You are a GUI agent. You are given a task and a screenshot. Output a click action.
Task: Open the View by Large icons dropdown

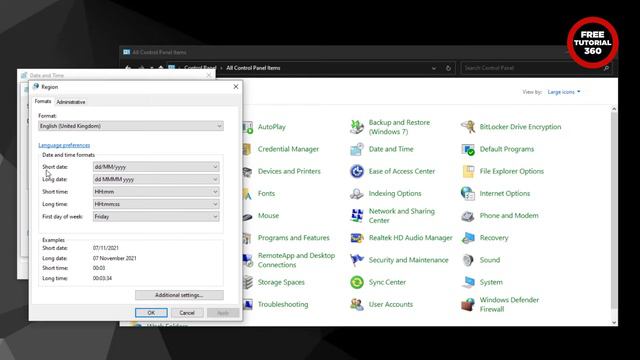coord(564,92)
